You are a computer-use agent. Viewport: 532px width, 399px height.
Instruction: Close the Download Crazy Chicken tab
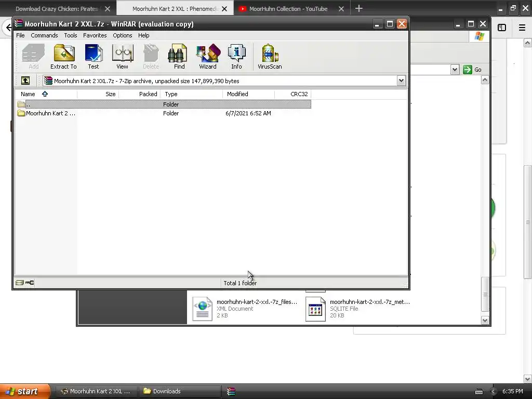[x=108, y=9]
